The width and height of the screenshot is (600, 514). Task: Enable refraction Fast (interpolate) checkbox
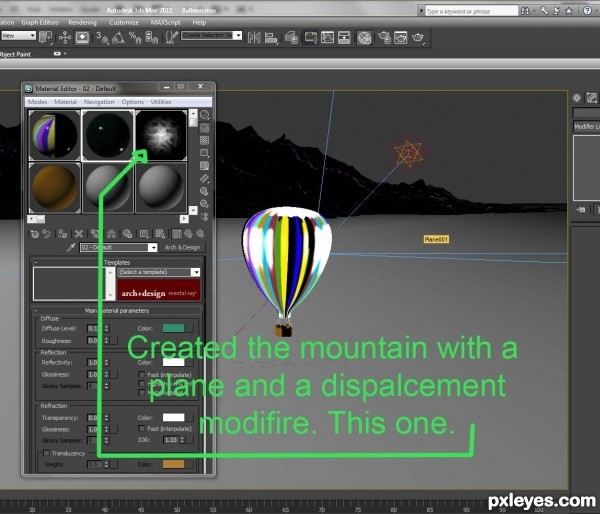(142, 429)
